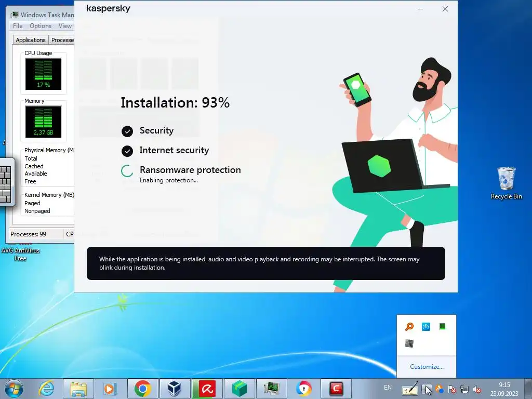The width and height of the screenshot is (532, 399).
Task: Open the EN language indicator
Action: [x=388, y=388]
